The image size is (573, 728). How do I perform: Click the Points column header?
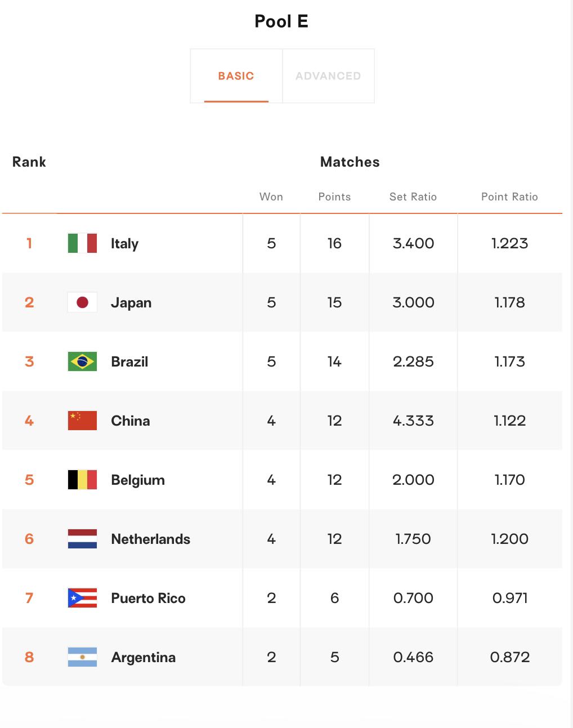(334, 196)
